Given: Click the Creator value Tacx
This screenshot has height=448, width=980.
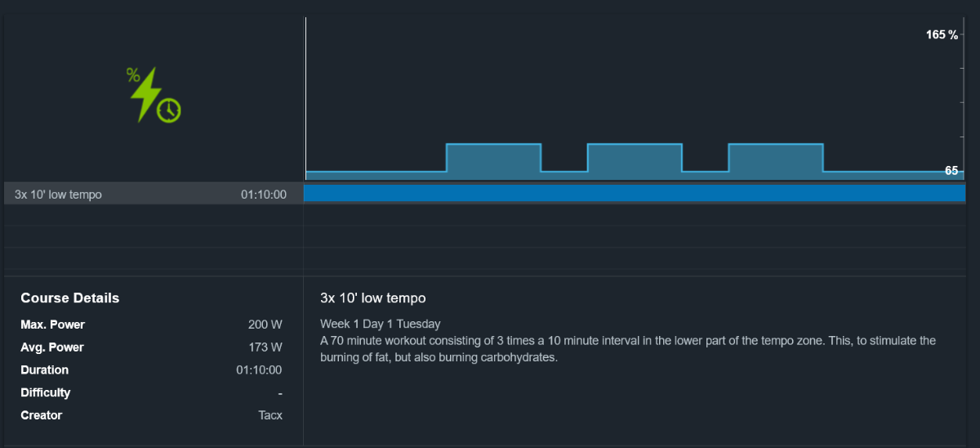Looking at the screenshot, I should (x=270, y=415).
